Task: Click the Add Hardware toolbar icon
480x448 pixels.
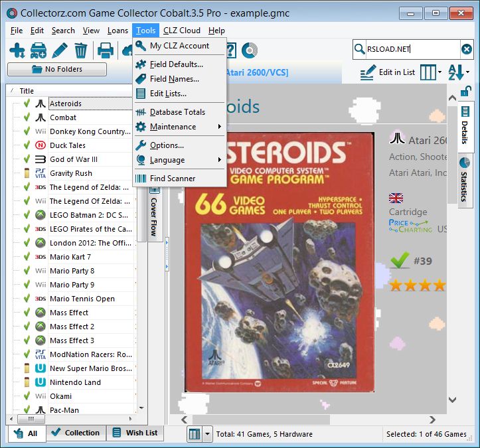Action: click(39, 50)
